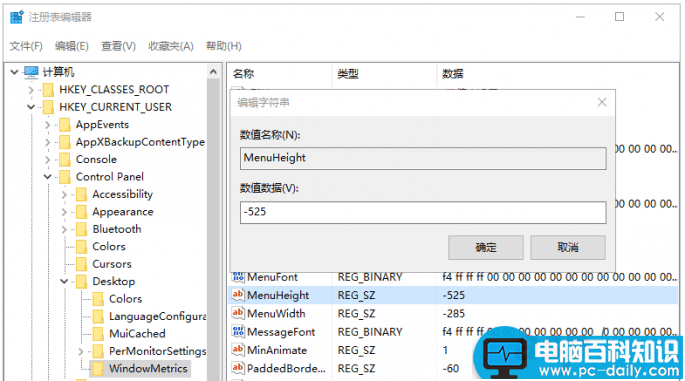This screenshot has height=381, width=685.
Task: Collapse HKEY_CURRENT_USER node
Action: click(x=31, y=107)
